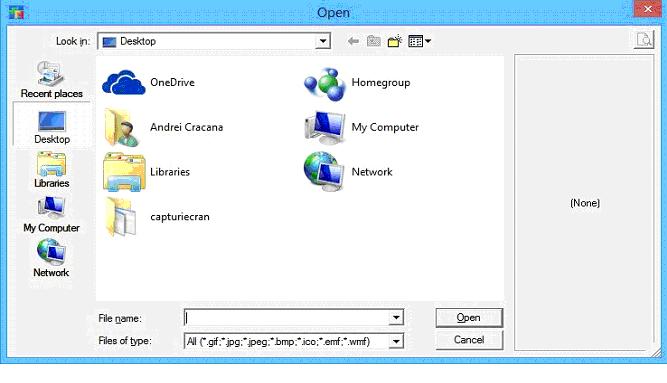Create a new folder with toolbar icon

click(x=395, y=41)
